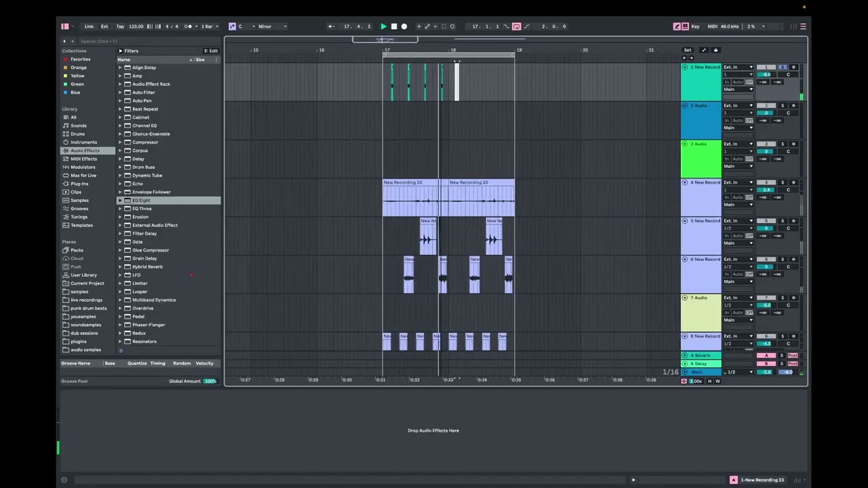Open the Minor scale dropdown

(272, 26)
